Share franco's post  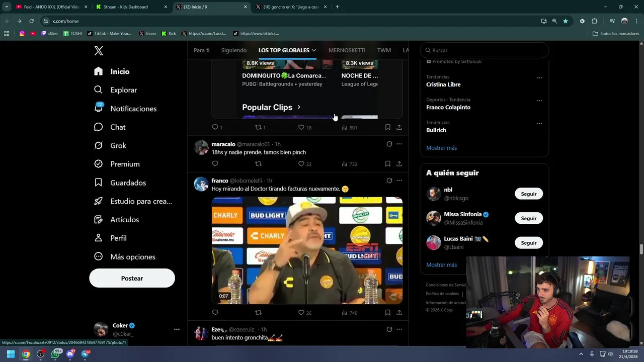pos(399,313)
